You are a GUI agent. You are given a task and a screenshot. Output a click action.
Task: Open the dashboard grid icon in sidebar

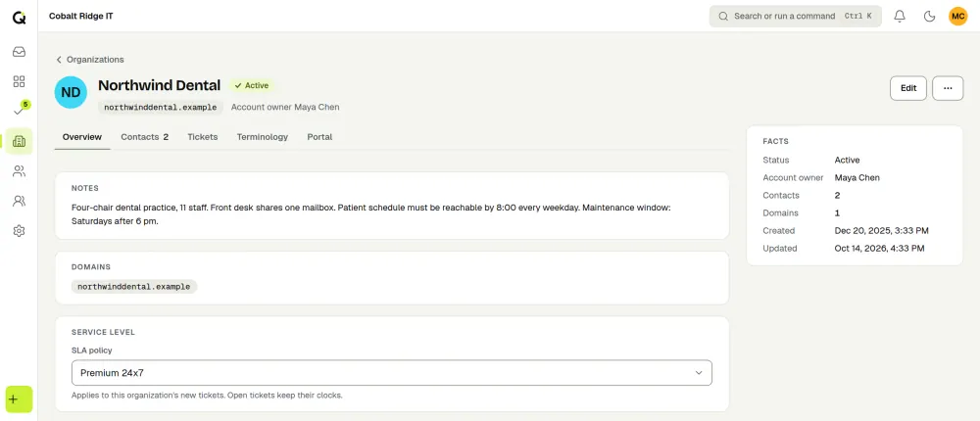coord(19,81)
